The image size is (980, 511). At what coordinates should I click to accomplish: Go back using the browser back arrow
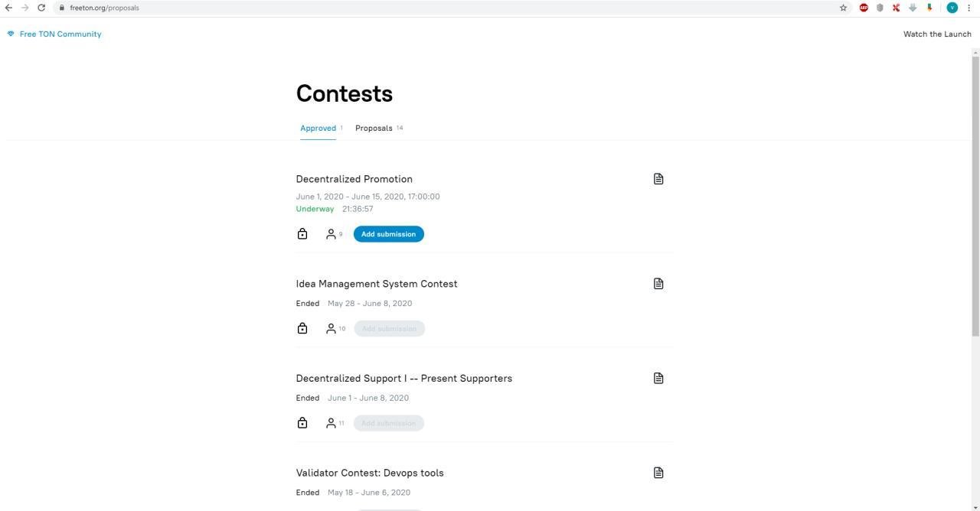tap(8, 8)
